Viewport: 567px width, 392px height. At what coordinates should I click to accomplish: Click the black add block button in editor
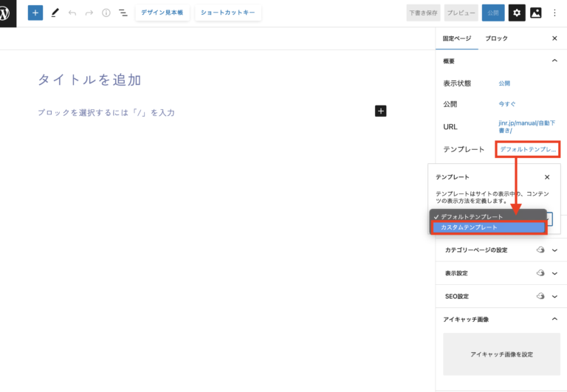pos(381,111)
